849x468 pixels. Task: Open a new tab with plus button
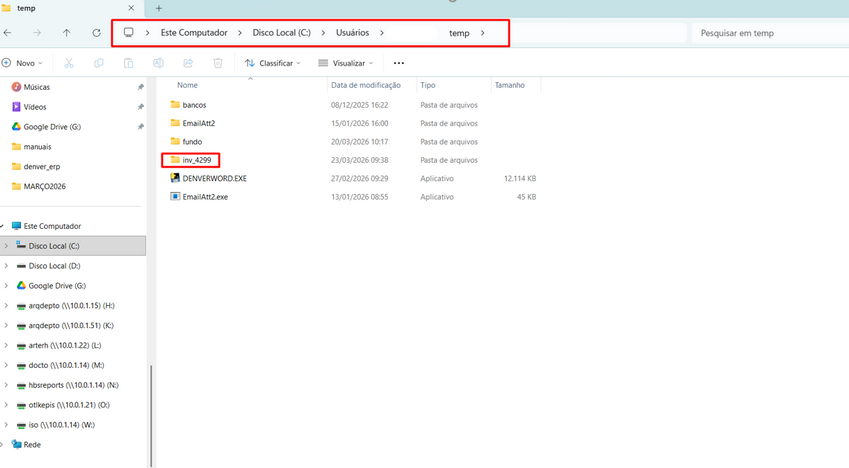pyautogui.click(x=158, y=8)
